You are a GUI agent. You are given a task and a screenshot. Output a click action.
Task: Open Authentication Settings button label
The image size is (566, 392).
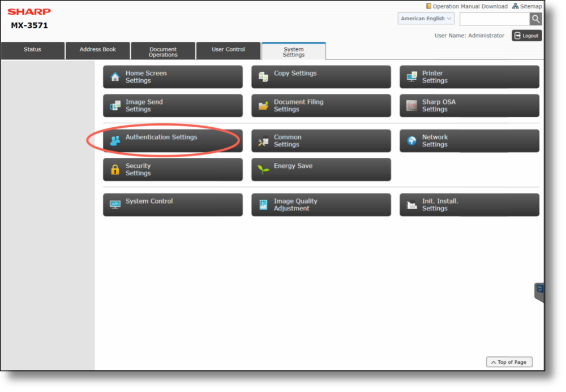click(x=161, y=137)
